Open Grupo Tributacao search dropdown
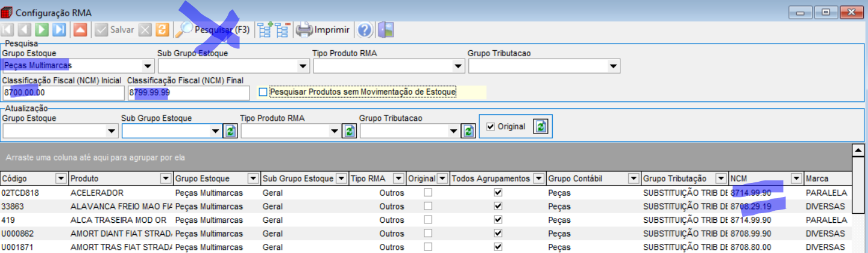The width and height of the screenshot is (868, 253). [614, 66]
